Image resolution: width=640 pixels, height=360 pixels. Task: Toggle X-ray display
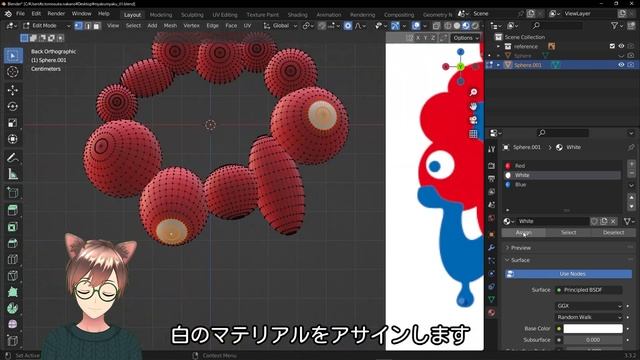(x=436, y=26)
